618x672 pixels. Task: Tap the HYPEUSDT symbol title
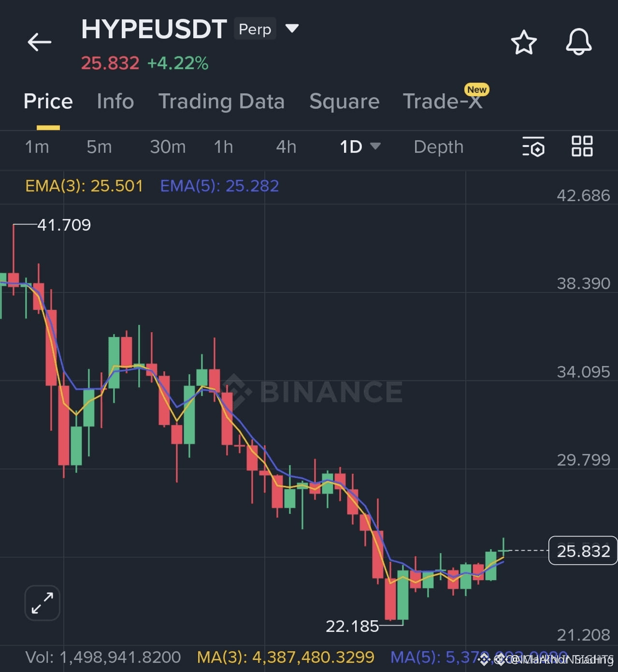coord(154,29)
